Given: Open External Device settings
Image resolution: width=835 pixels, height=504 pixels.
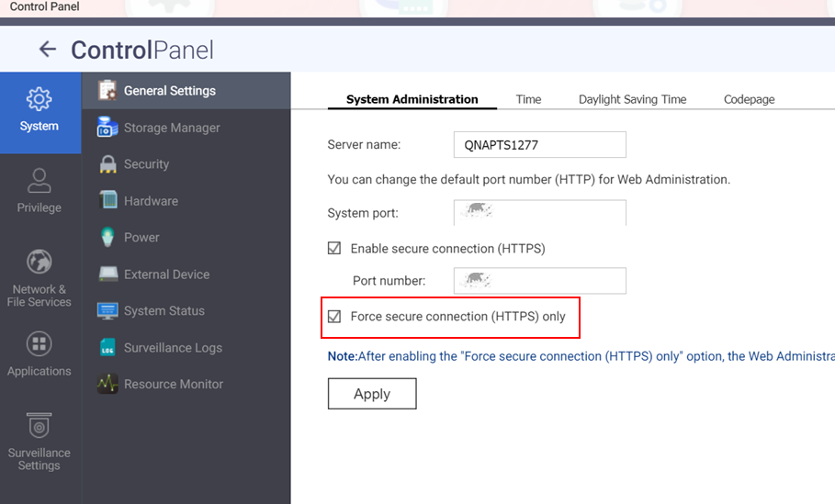Looking at the screenshot, I should 166,274.
